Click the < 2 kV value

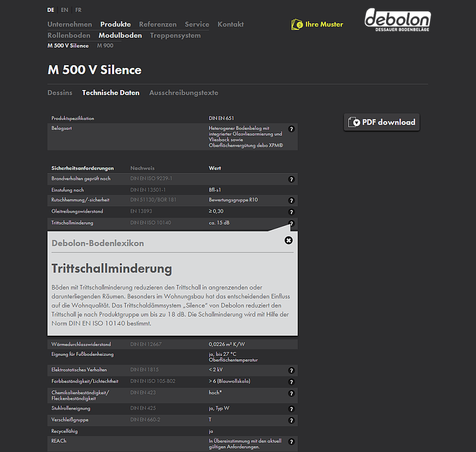click(x=216, y=370)
